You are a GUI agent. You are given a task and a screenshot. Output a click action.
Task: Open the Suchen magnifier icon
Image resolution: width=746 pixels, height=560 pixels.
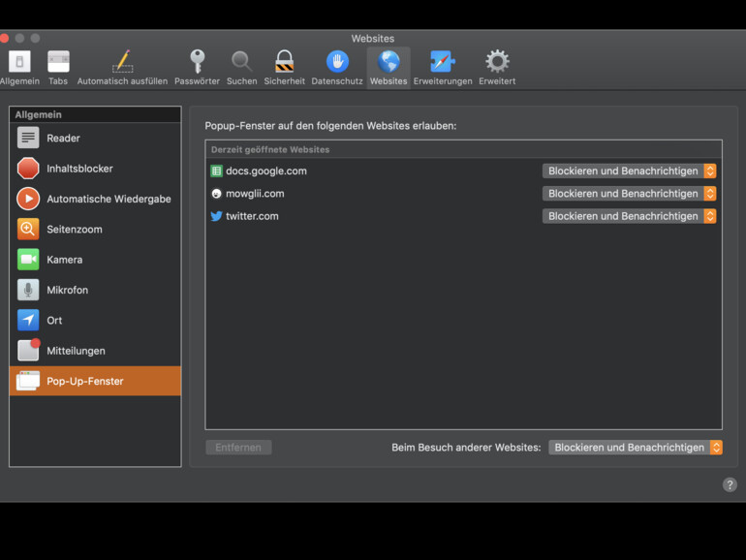pos(241,62)
